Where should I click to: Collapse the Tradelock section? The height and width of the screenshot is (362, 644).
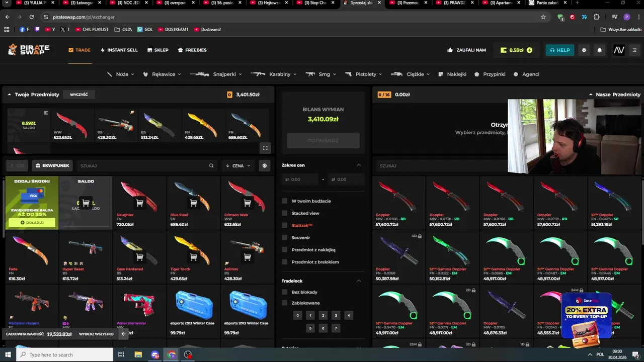point(359,281)
